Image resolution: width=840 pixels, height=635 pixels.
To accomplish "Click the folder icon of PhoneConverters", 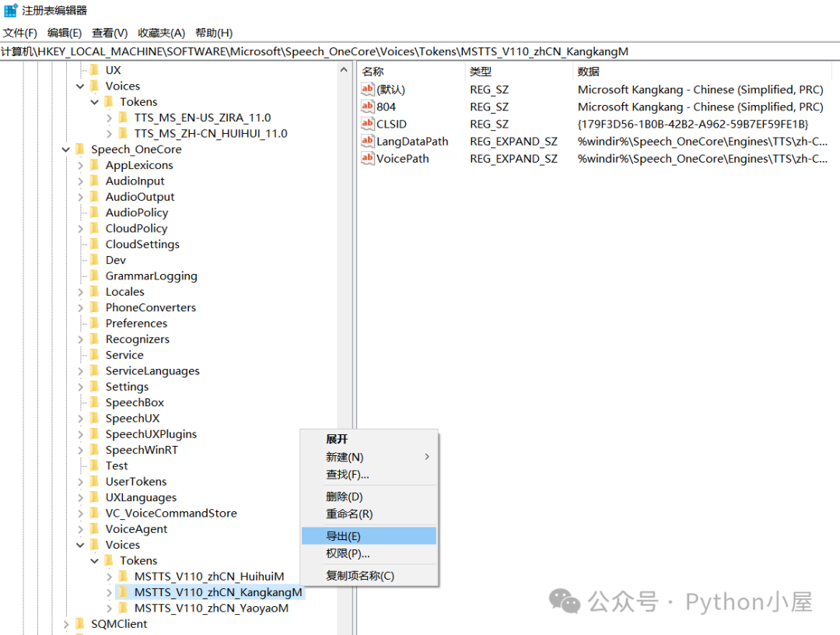I will [x=96, y=307].
